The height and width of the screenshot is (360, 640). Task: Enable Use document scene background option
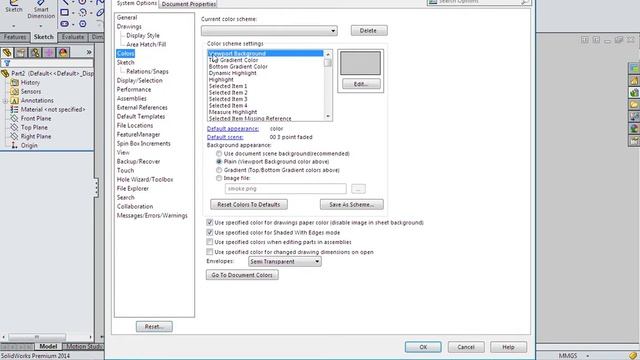tap(219, 153)
